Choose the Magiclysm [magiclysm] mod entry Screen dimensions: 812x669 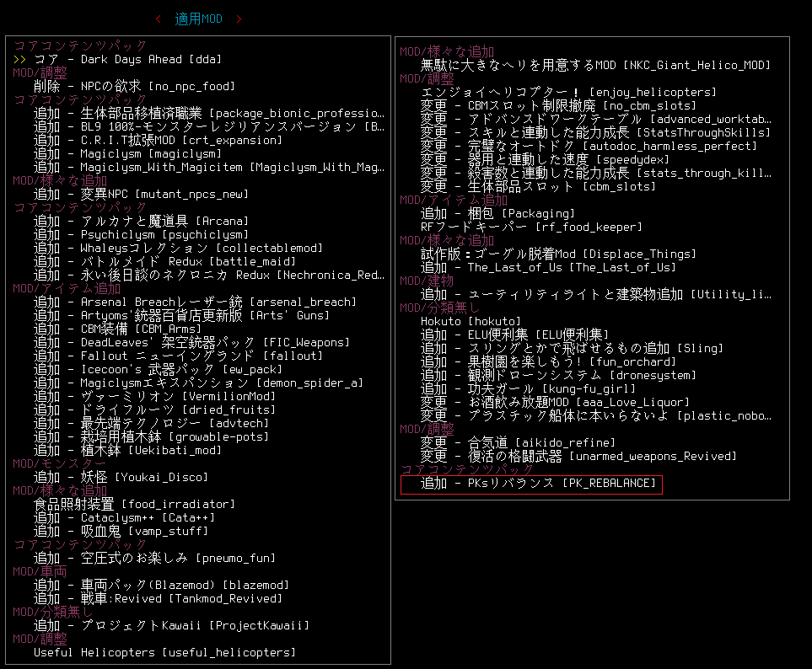pyautogui.click(x=127, y=154)
